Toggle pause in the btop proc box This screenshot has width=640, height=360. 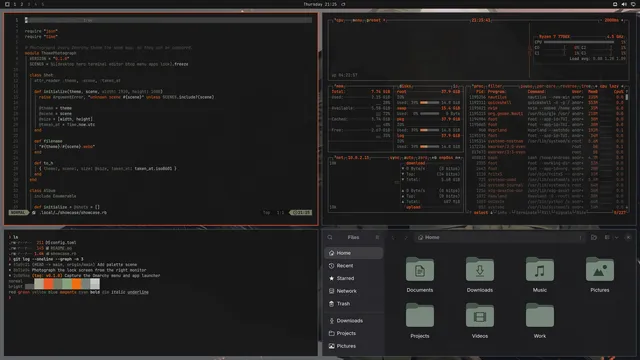(x=527, y=86)
